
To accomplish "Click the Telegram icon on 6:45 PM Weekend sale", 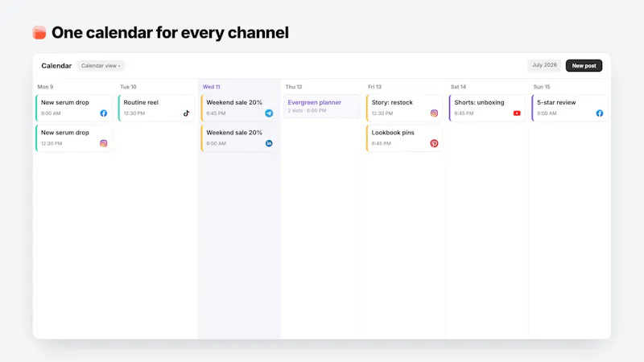I will 269,113.
